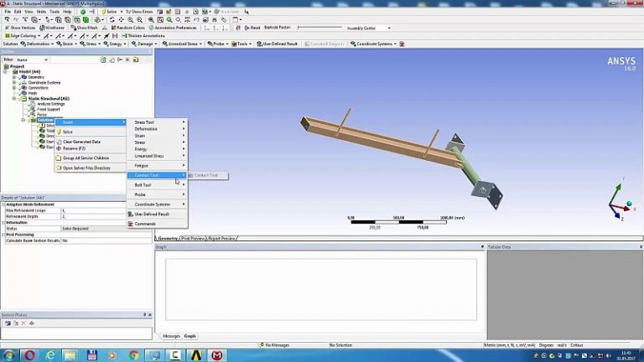Choose Solve from the context menu
The width and height of the screenshot is (644, 362).
pyautogui.click(x=91, y=132)
